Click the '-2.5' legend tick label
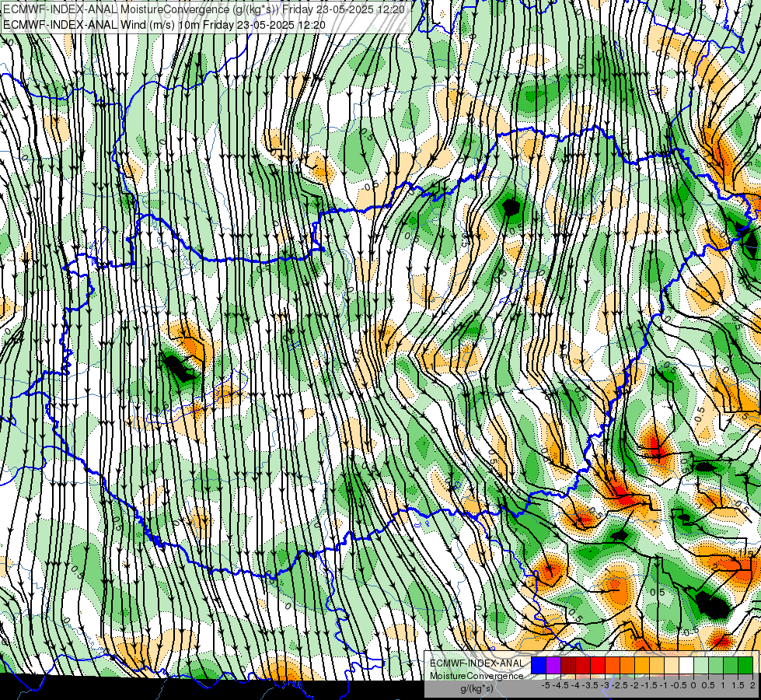 620,685
